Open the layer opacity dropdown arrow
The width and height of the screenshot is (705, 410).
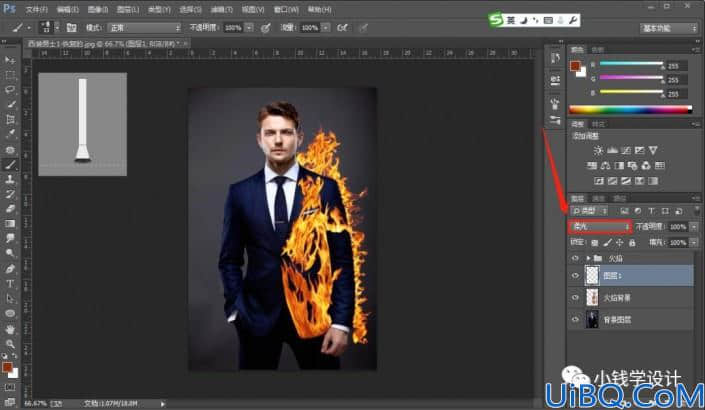click(693, 227)
